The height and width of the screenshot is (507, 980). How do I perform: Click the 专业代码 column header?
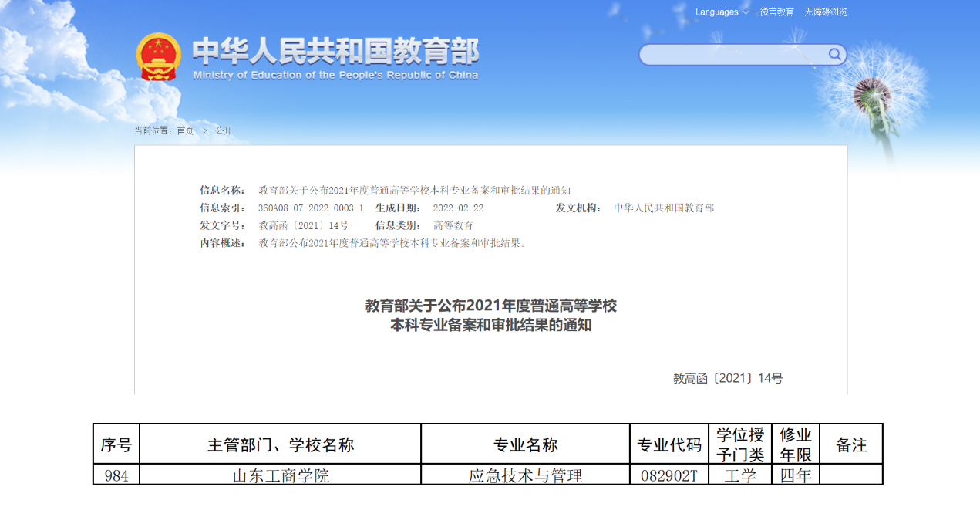[x=669, y=444]
